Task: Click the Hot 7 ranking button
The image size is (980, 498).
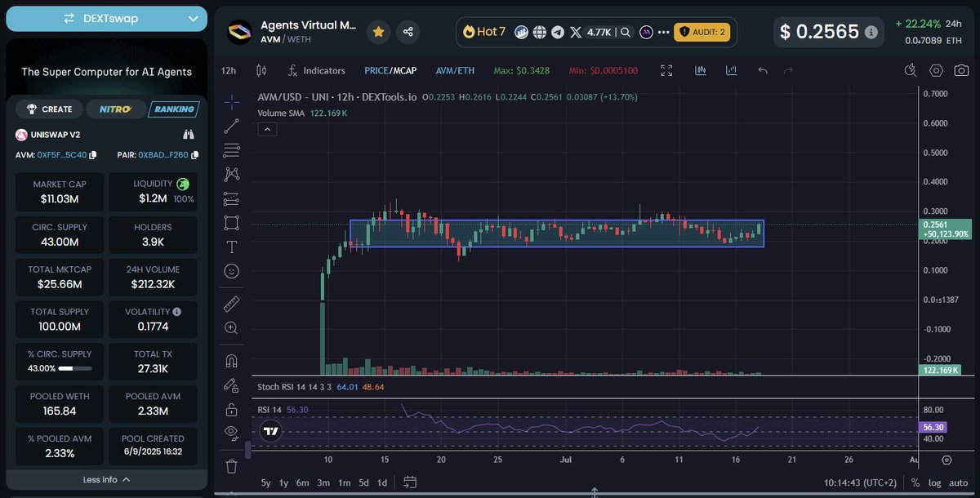Action: (484, 33)
